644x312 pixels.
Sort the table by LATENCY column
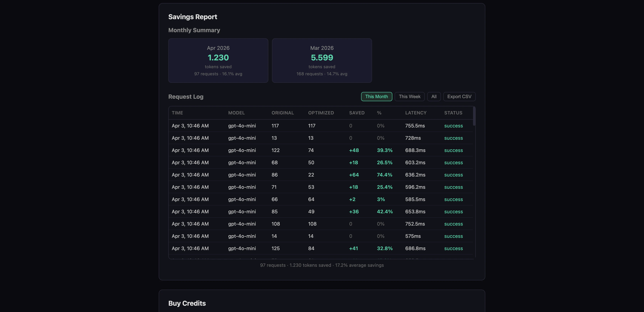(416, 113)
